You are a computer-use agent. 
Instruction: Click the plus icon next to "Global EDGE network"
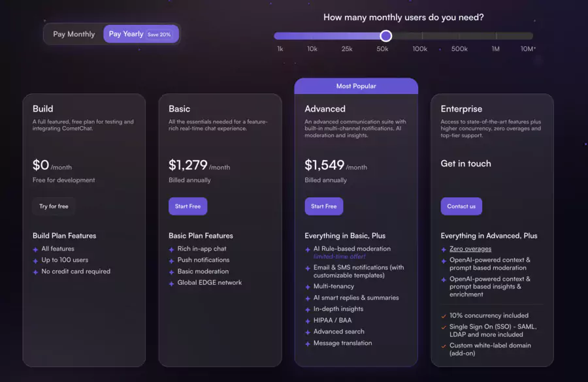click(172, 282)
